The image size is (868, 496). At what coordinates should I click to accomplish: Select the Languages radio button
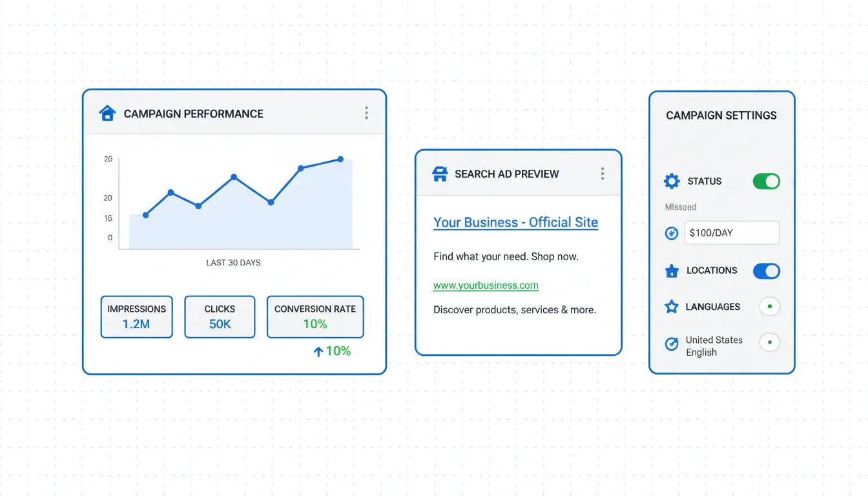click(769, 307)
